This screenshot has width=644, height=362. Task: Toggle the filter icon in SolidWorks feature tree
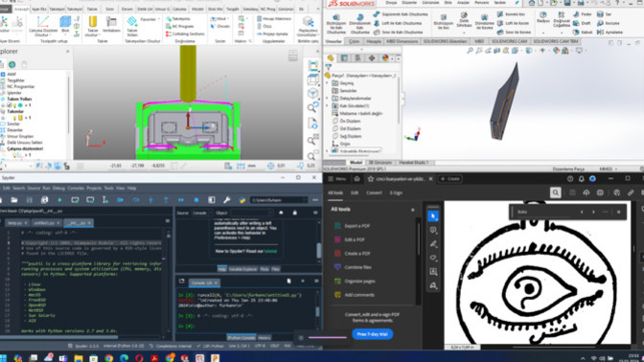(x=329, y=67)
